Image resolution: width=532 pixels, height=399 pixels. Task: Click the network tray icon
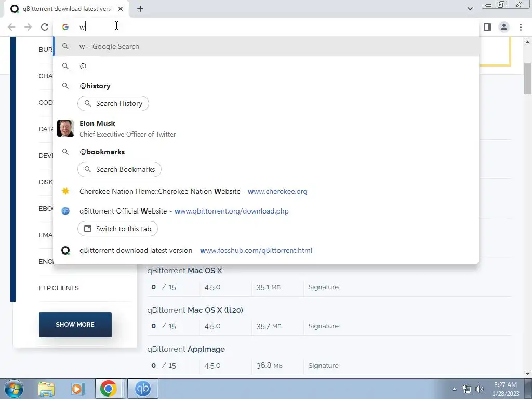pos(467,389)
